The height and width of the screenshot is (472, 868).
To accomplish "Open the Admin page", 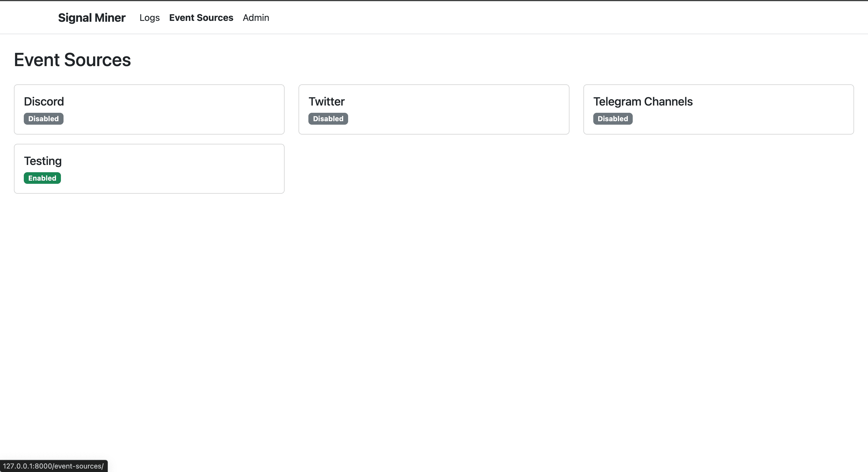I will point(256,17).
